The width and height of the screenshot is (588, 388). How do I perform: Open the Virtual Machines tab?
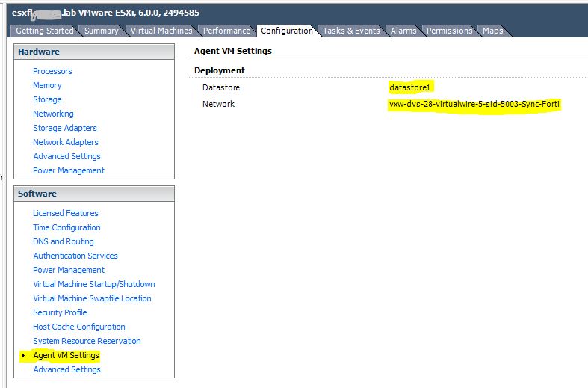[x=161, y=31]
